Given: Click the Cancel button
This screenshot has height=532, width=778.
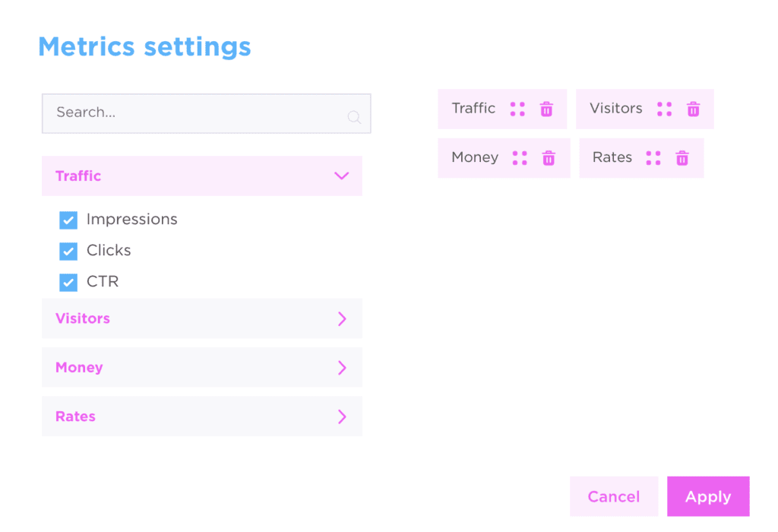Looking at the screenshot, I should [614, 496].
